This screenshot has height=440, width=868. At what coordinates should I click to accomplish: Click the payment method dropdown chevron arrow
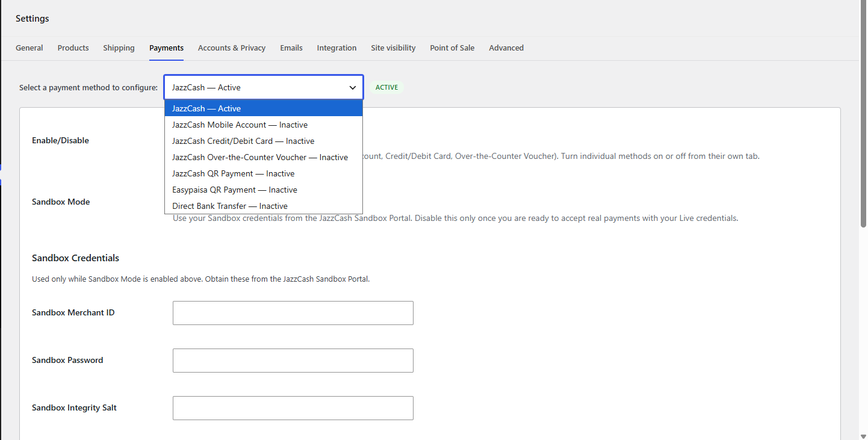point(353,88)
